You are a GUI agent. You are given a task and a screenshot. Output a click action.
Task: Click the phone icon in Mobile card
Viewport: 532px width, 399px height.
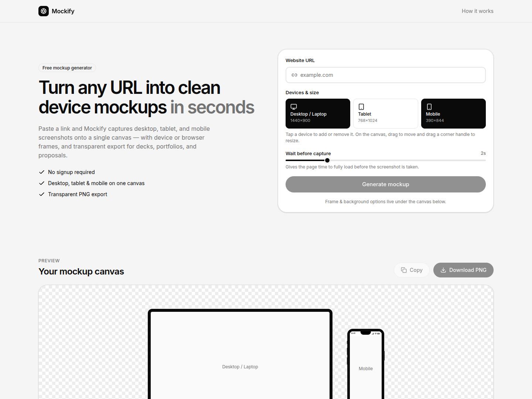click(429, 107)
